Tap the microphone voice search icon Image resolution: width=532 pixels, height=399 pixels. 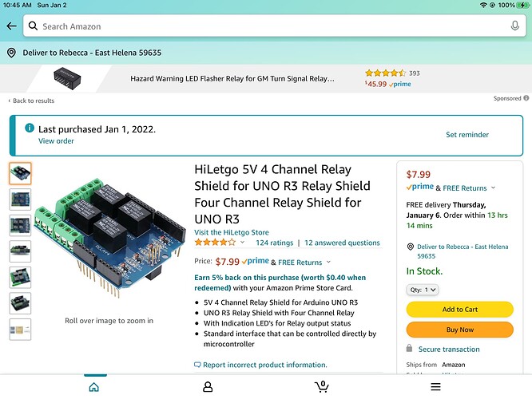pos(515,26)
